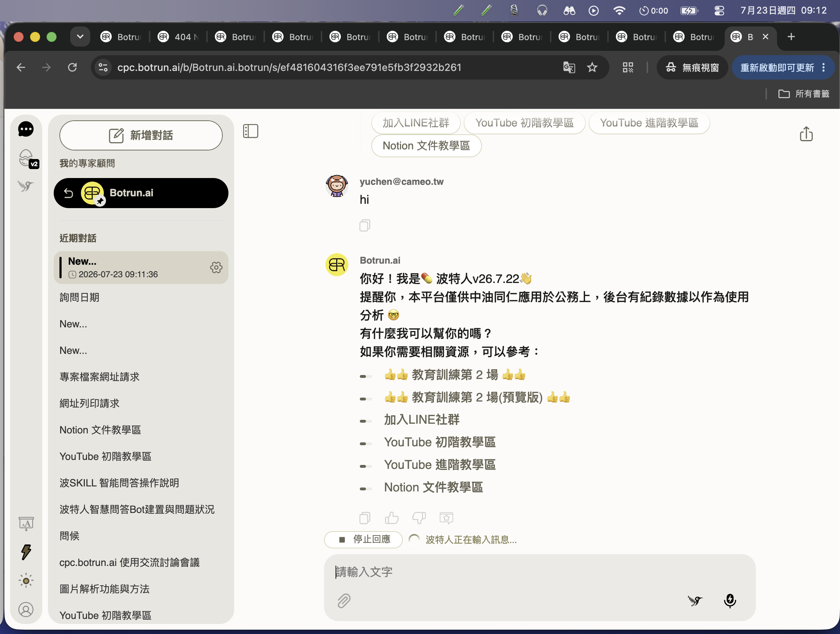Click 停止回應 stop response button

pos(363,539)
